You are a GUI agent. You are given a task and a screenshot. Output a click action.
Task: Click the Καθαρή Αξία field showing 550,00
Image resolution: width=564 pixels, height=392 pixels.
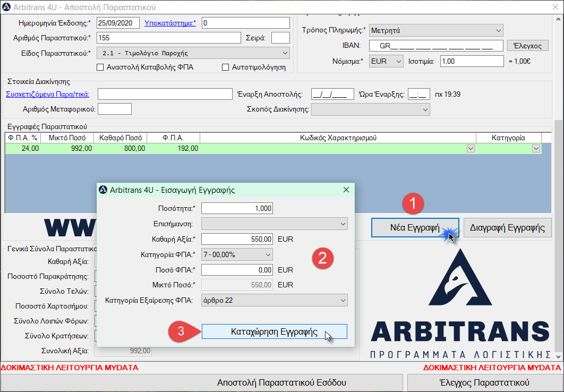tap(237, 239)
